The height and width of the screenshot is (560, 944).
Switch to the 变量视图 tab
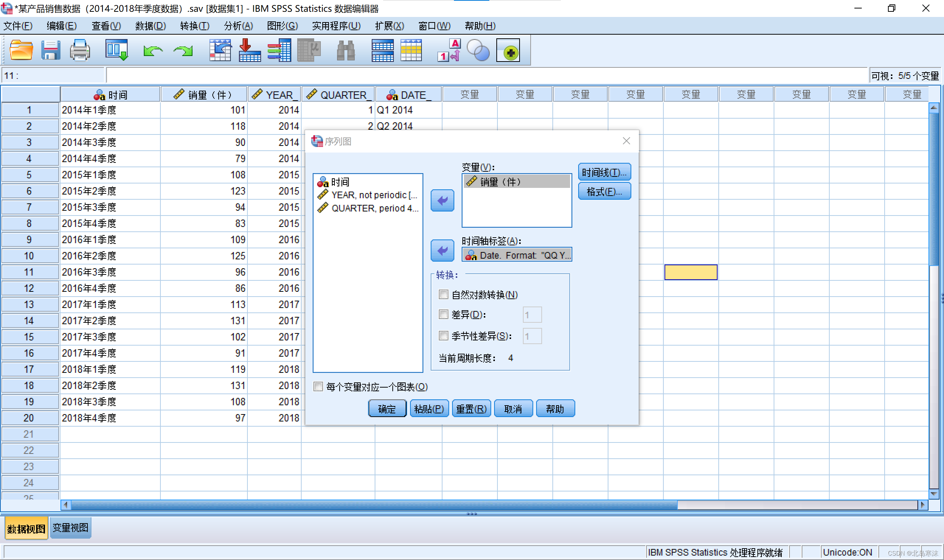point(70,528)
